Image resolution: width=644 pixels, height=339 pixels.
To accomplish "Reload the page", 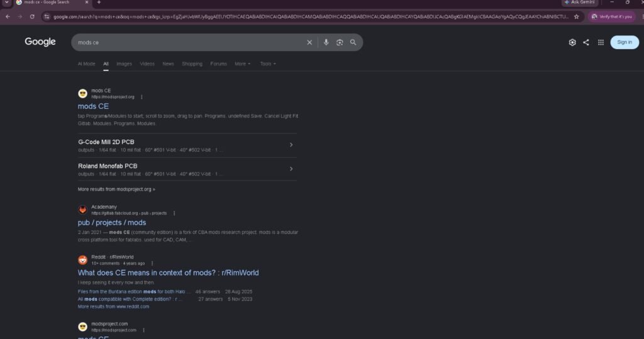I will tap(32, 16).
